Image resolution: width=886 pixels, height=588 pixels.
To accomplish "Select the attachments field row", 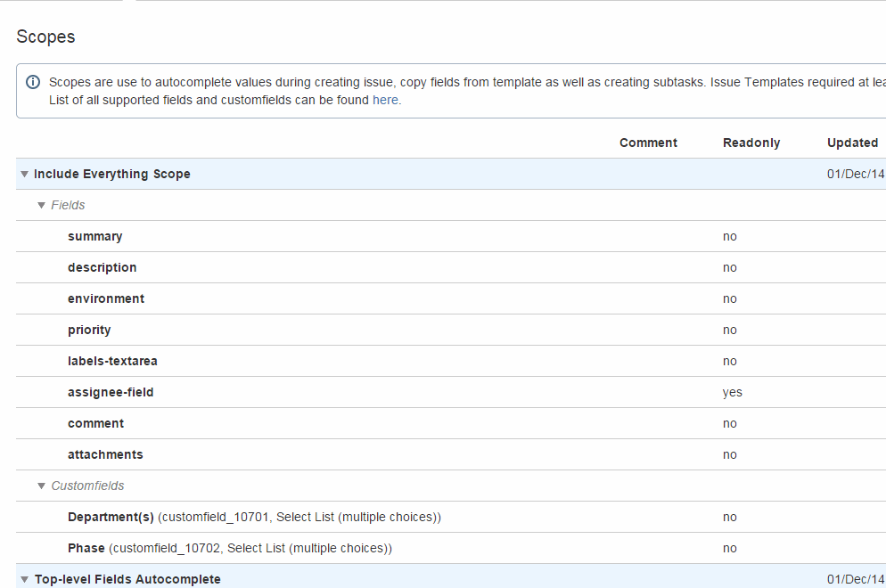I will coord(451,454).
